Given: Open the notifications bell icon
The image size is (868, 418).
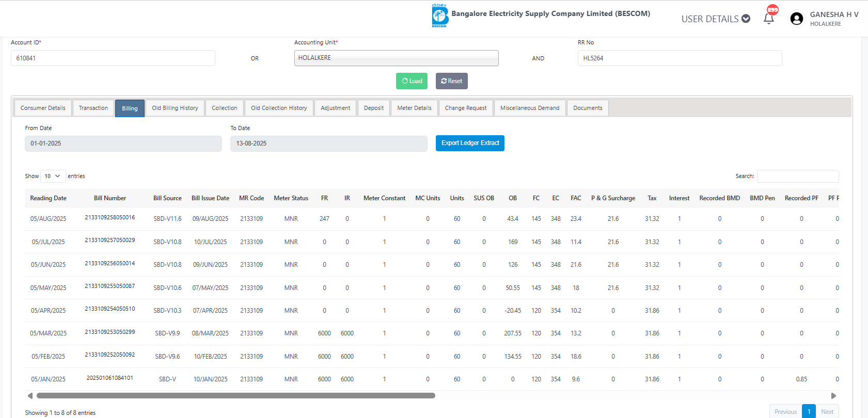Looking at the screenshot, I should (768, 19).
